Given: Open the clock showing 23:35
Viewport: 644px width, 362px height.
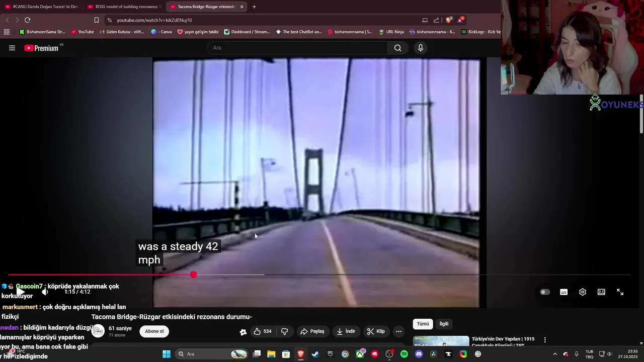Looking at the screenshot, I should [628, 354].
